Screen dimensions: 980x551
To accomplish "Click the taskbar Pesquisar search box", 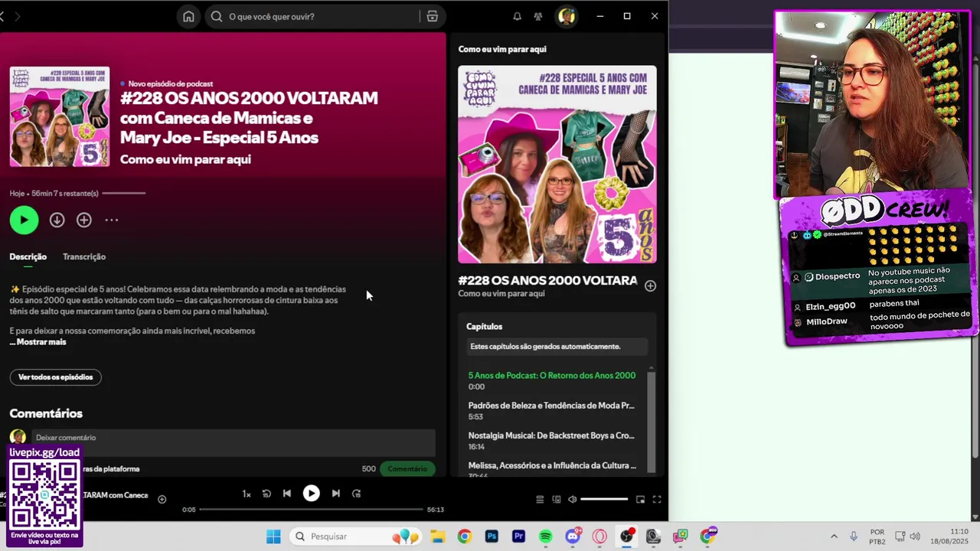I will click(357, 536).
